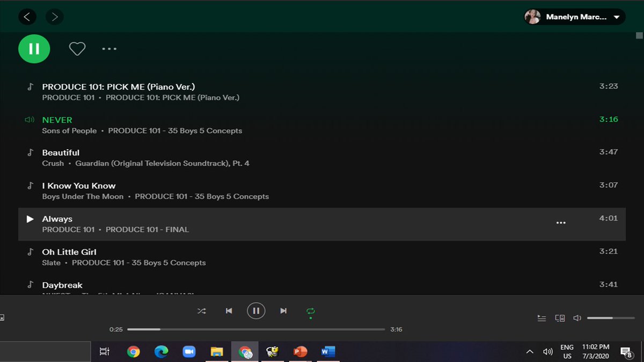644x362 pixels.
Task: Open Google Chrome from the taskbar
Action: 134,352
